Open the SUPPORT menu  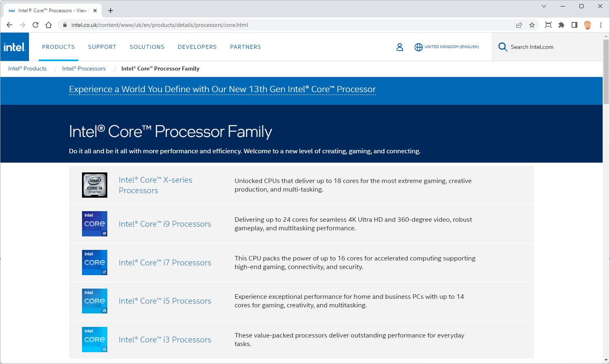click(x=102, y=47)
